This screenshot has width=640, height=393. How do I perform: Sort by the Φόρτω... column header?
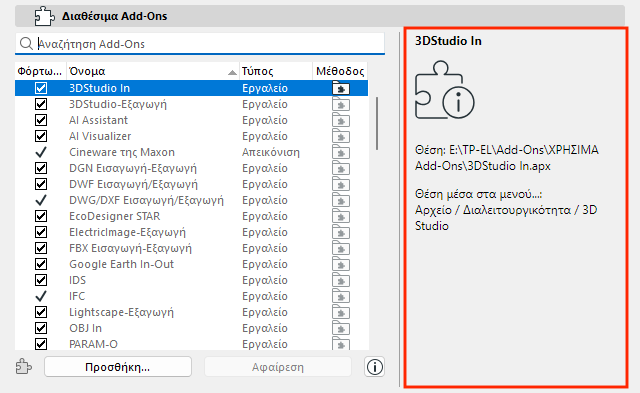40,71
